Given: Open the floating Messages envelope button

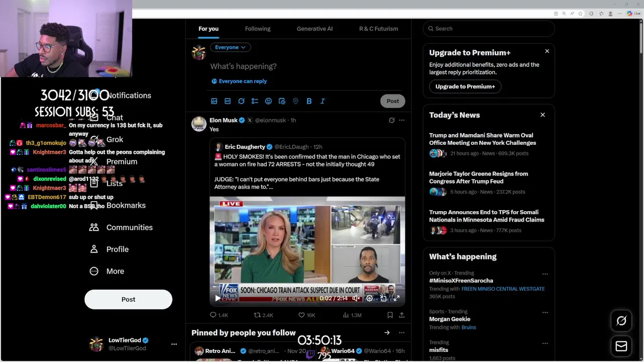Looking at the screenshot, I should (x=621, y=346).
